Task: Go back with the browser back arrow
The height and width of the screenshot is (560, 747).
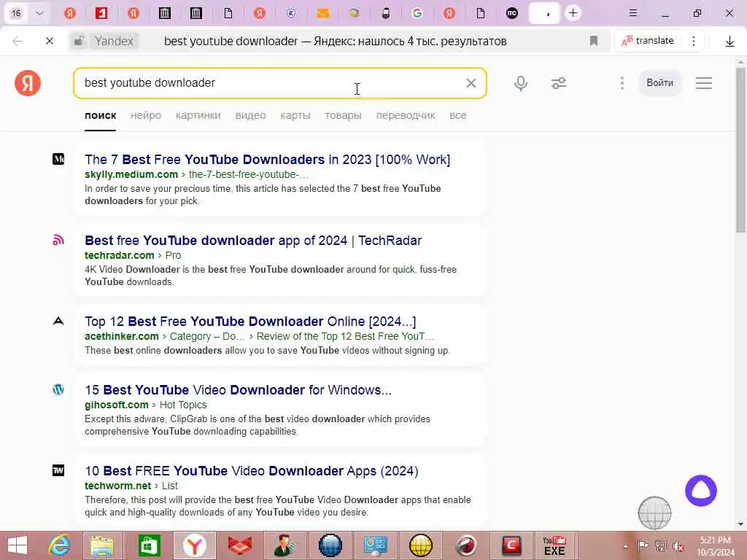Action: 18,41
